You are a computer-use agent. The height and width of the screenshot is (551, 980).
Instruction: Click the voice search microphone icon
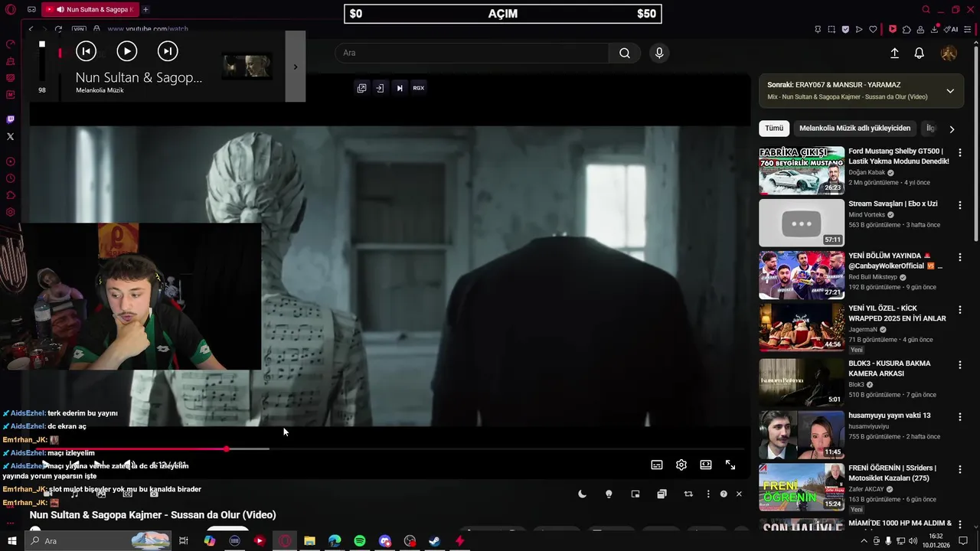(659, 53)
